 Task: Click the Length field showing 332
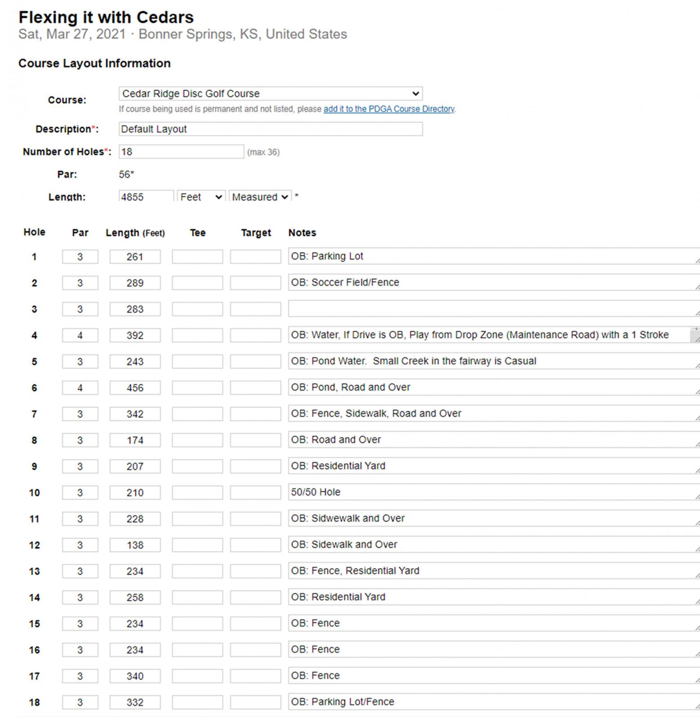click(135, 702)
